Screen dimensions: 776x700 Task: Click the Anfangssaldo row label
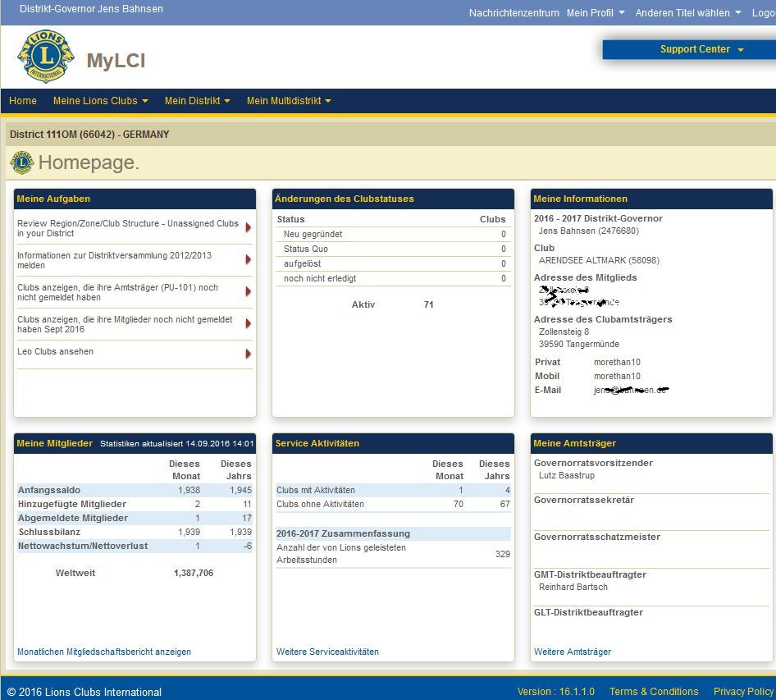pos(49,490)
